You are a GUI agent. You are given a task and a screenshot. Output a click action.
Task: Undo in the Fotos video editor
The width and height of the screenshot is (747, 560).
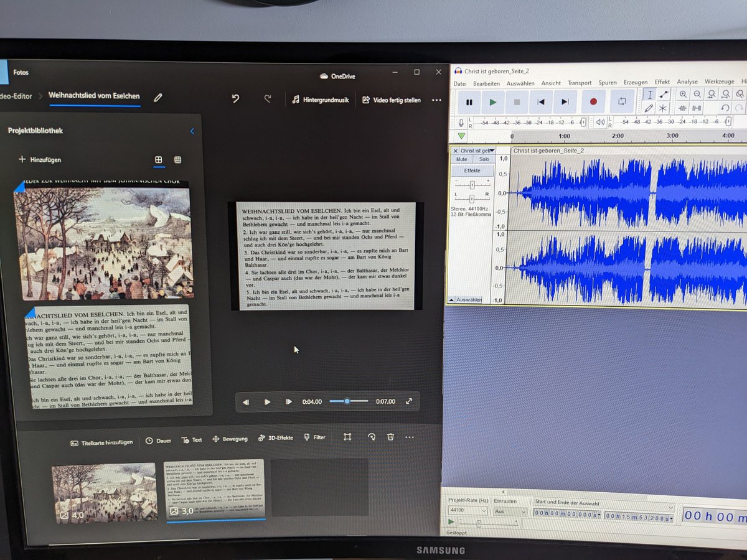coord(235,98)
